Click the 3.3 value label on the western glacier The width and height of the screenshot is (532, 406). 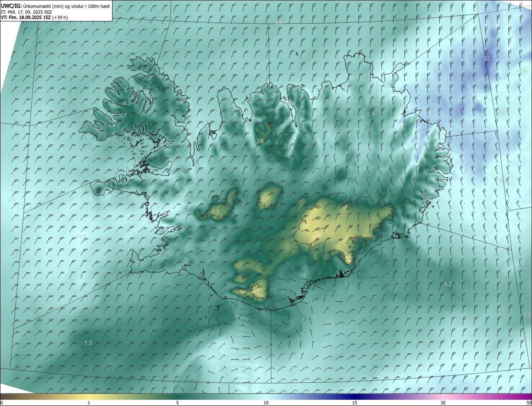[x=215, y=212]
